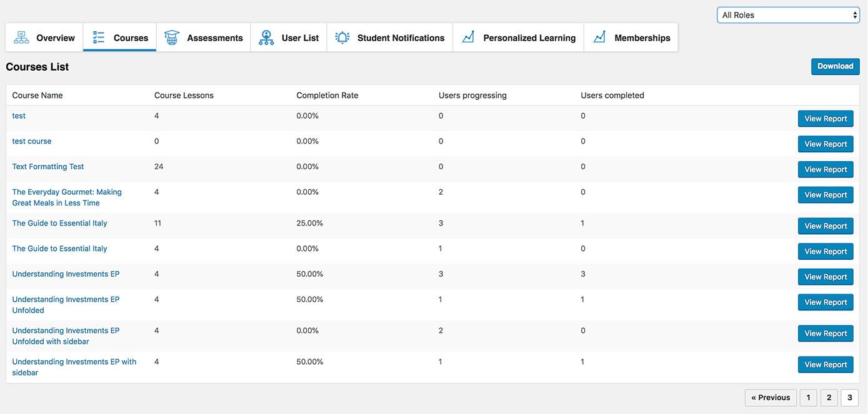The width and height of the screenshot is (868, 414).
Task: Click the Overview tab network icon
Action: (22, 37)
